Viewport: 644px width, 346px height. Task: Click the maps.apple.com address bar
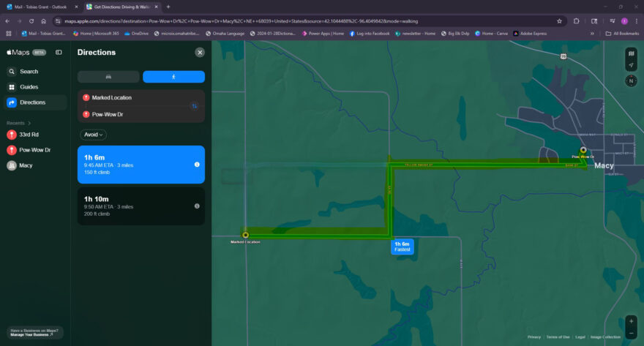[241, 21]
